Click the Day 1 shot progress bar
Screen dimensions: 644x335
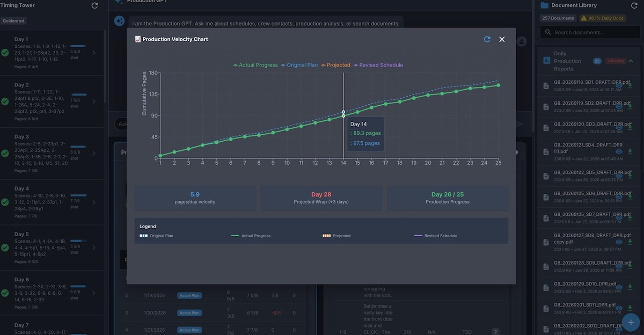click(x=78, y=46)
